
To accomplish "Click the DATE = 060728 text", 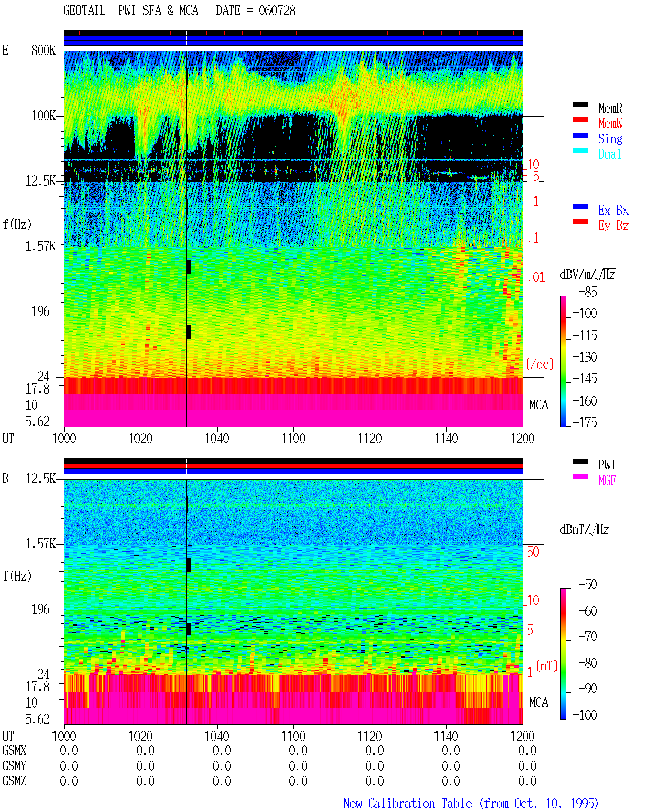I will pos(256,11).
